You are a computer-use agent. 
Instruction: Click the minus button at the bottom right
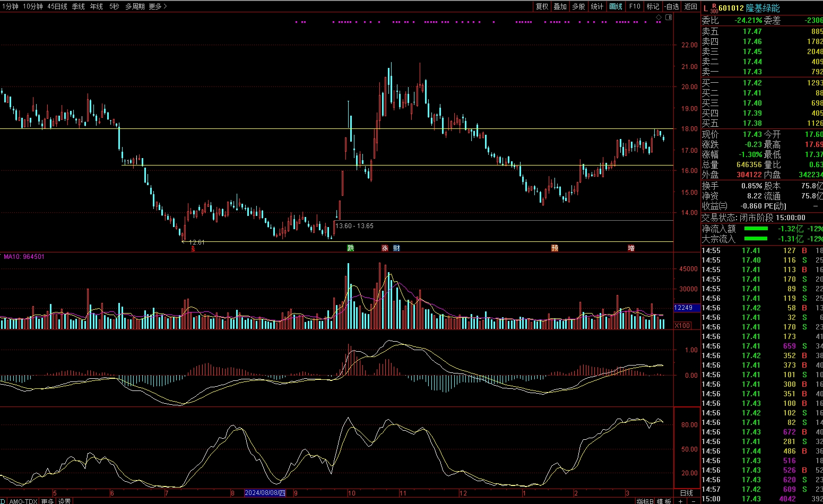point(694,501)
